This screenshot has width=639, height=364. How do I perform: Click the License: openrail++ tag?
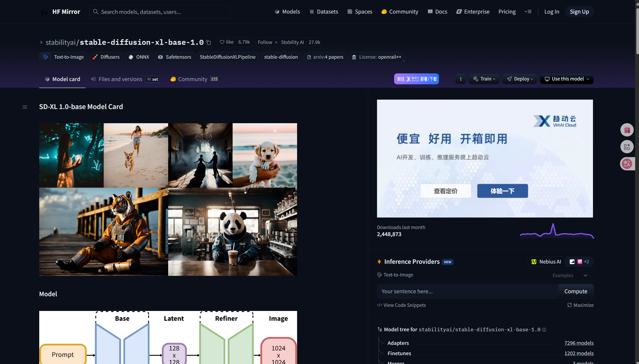(x=377, y=57)
